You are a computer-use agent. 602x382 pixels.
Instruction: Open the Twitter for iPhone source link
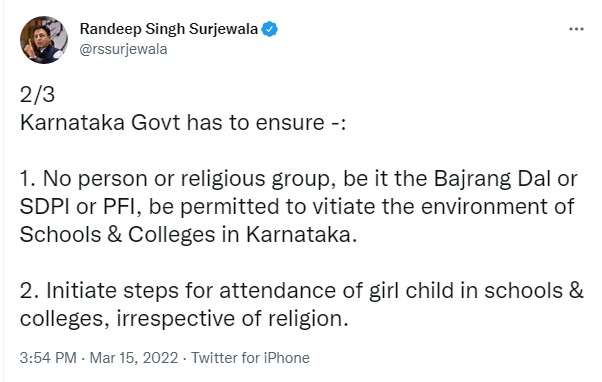click(250, 358)
